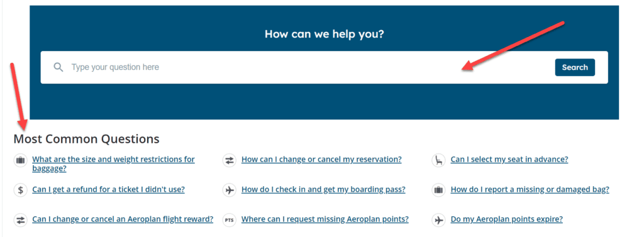
Task: Open 'change or cancel an Aeroplan flight reward' link
Action: tap(123, 219)
